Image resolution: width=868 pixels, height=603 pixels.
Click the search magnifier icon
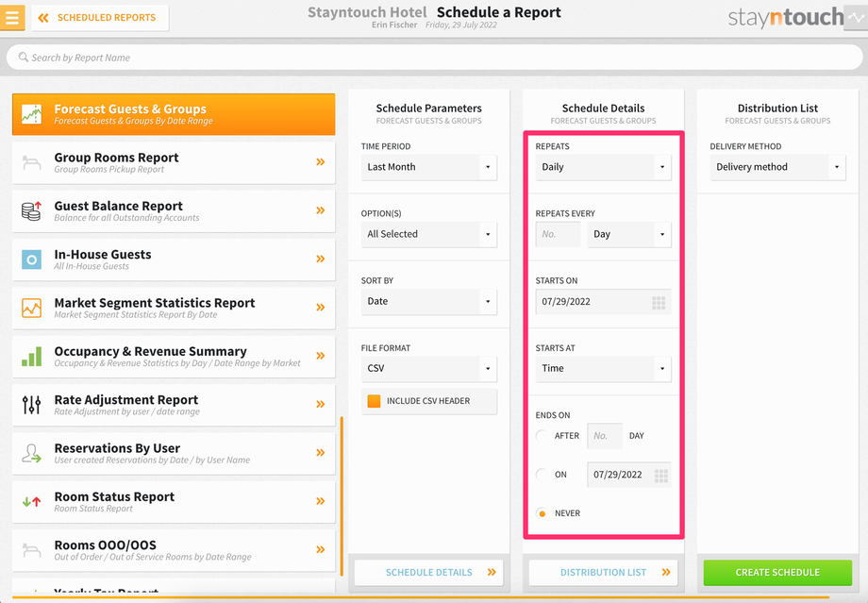point(24,57)
